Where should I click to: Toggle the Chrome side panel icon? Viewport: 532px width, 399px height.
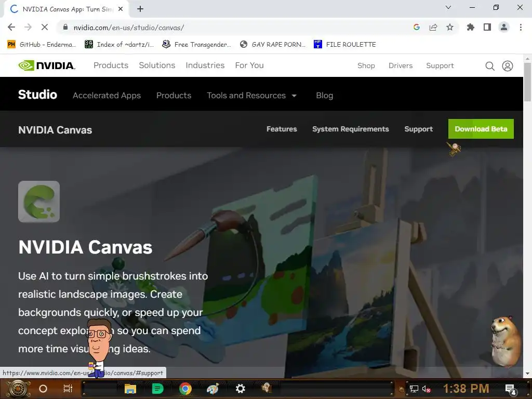coord(487,27)
